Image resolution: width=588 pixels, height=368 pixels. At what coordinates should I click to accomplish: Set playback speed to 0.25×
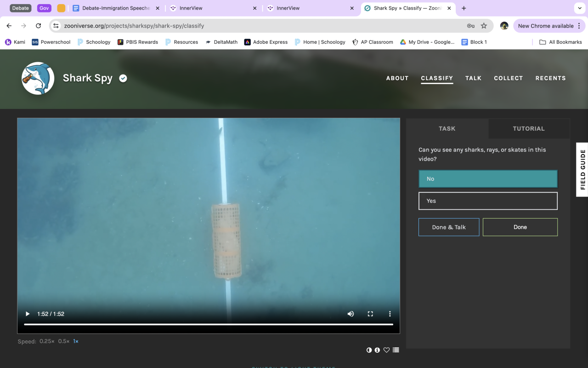(x=47, y=341)
